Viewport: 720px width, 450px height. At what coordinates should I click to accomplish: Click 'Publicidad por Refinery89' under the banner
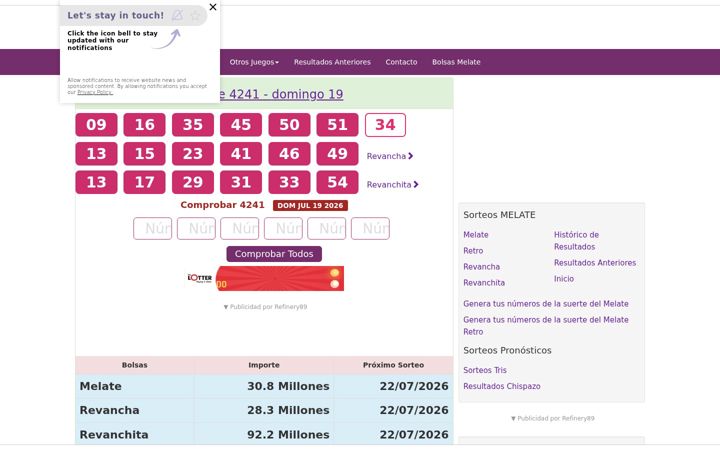tap(265, 307)
